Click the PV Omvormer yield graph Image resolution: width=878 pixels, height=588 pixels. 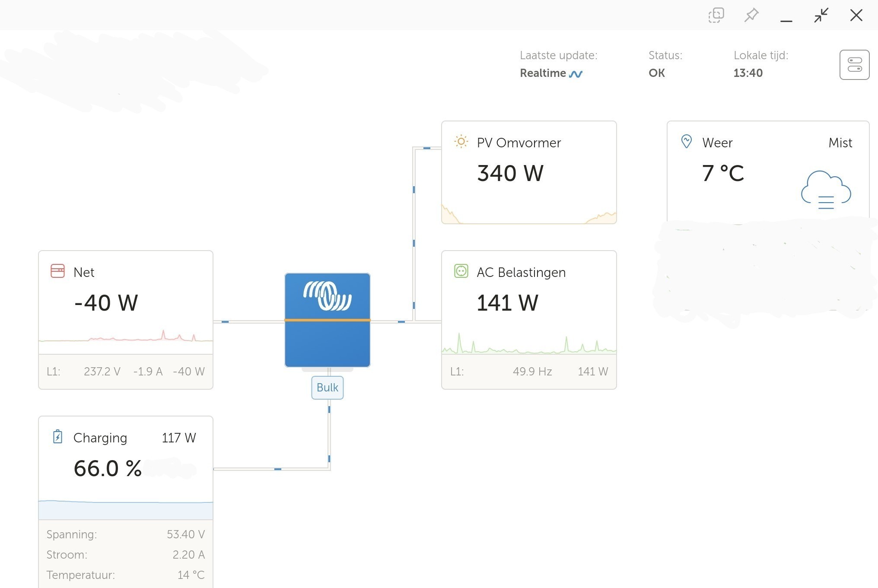528,214
